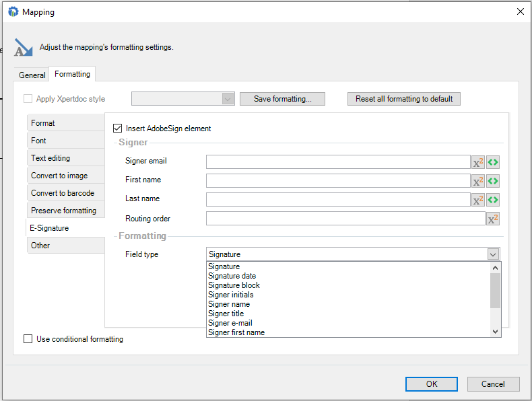Click Save formatting button
Image resolution: width=532 pixels, height=401 pixels.
coord(282,99)
